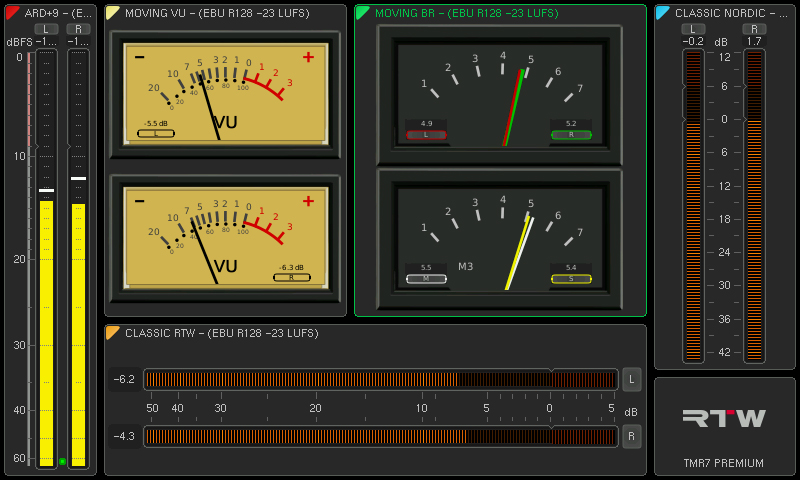Image resolution: width=800 pixels, height=480 pixels.
Task: Click the yellow corner marker of Moving VU
Action: pyautogui.click(x=112, y=13)
